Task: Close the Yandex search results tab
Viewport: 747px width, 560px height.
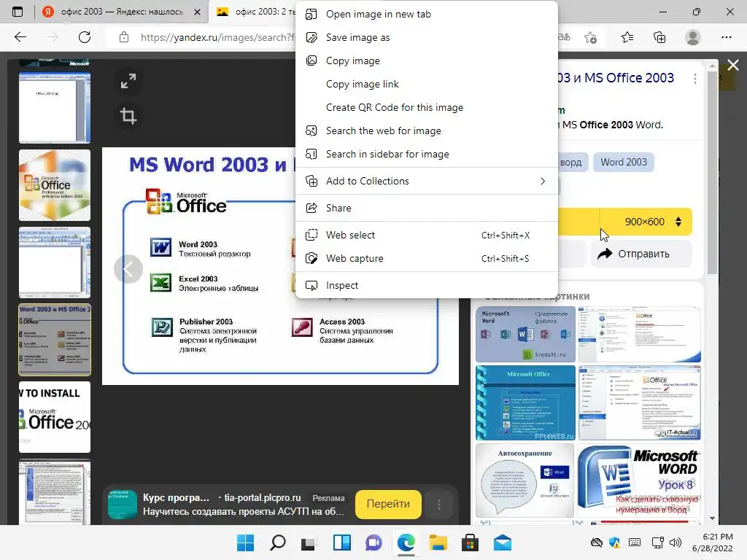Action: [x=197, y=12]
